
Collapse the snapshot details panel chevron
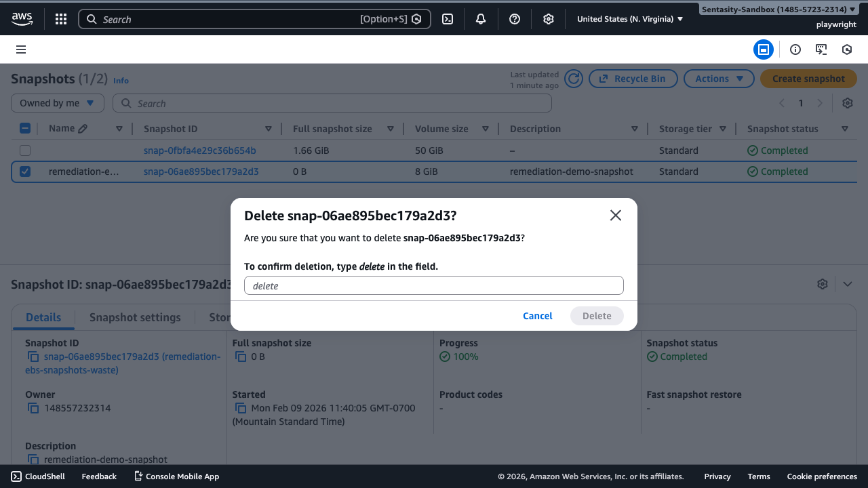tap(847, 284)
